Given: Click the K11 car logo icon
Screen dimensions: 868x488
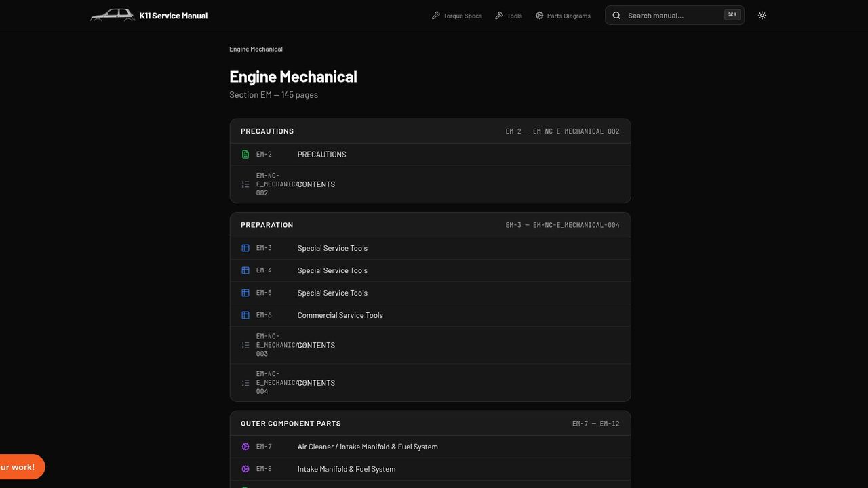Looking at the screenshot, I should [x=113, y=15].
